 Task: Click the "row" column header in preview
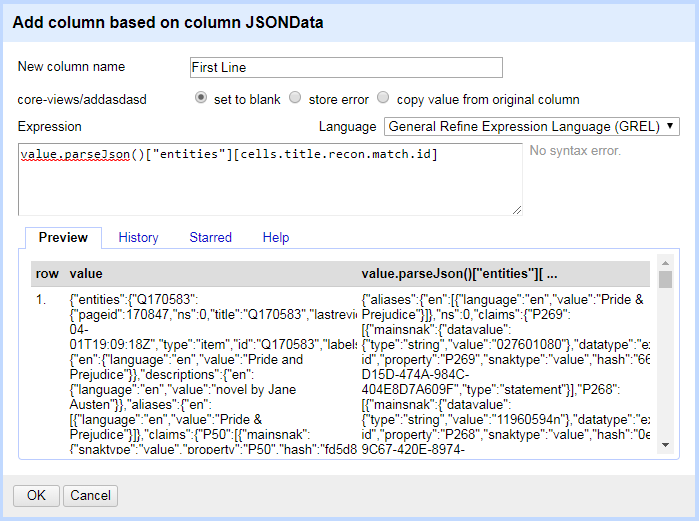click(x=47, y=273)
